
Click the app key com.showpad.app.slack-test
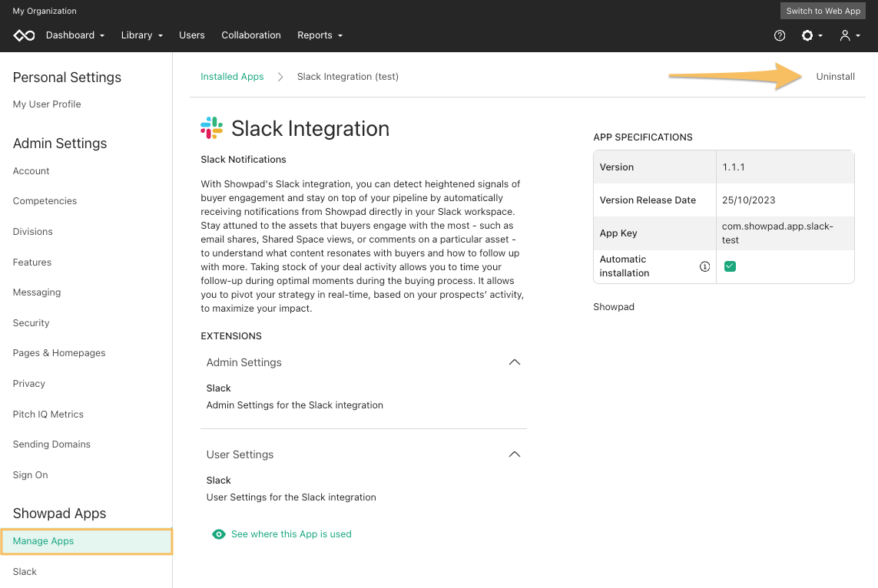click(777, 233)
